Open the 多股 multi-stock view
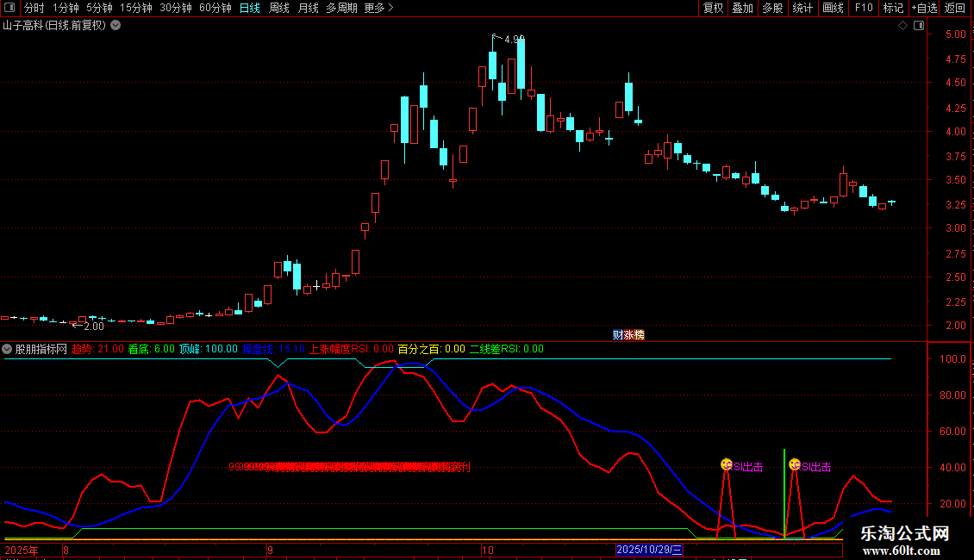The image size is (974, 560). [772, 8]
